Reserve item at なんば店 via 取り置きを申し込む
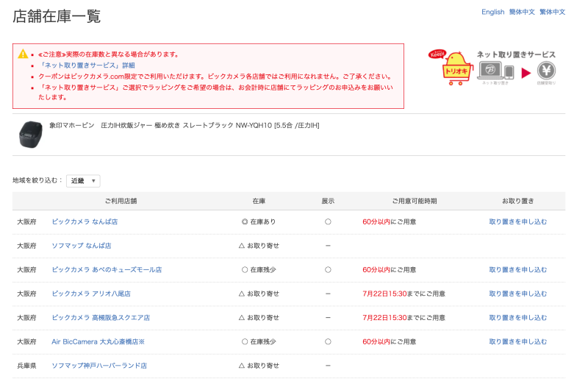 click(x=518, y=222)
